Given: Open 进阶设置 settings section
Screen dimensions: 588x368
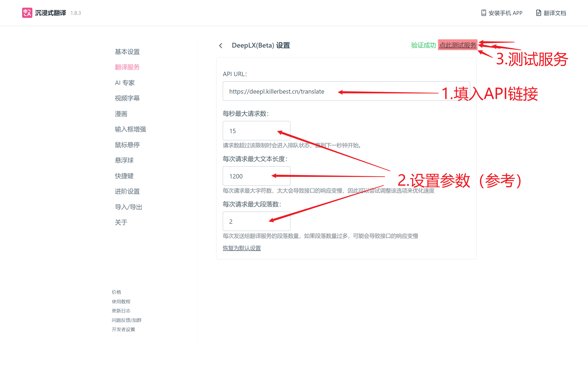Looking at the screenshot, I should coord(127,191).
